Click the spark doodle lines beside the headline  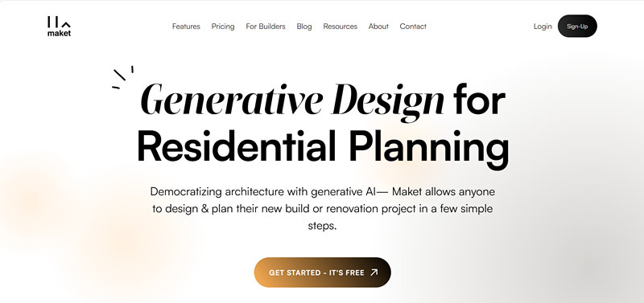(x=122, y=76)
